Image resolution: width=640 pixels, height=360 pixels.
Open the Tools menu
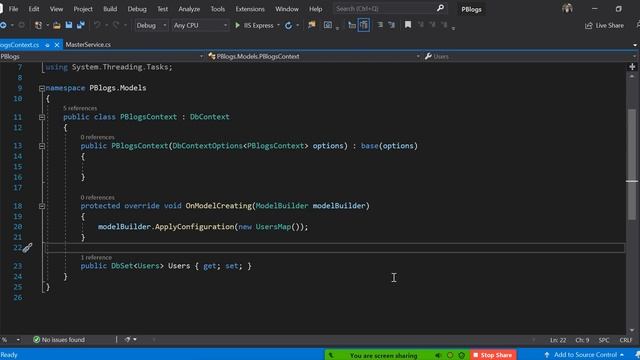pyautogui.click(x=218, y=9)
